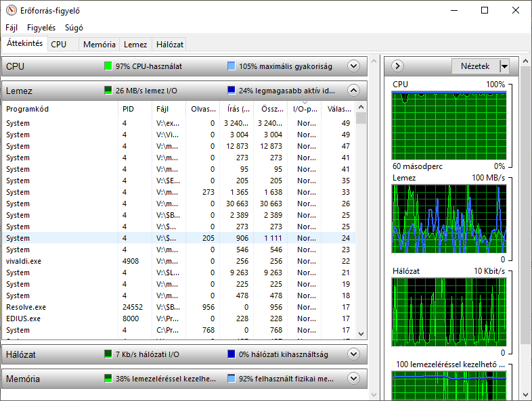Open the Nézetek dropdown arrow
Viewport: 532px width, 401px height.
pyautogui.click(x=504, y=66)
